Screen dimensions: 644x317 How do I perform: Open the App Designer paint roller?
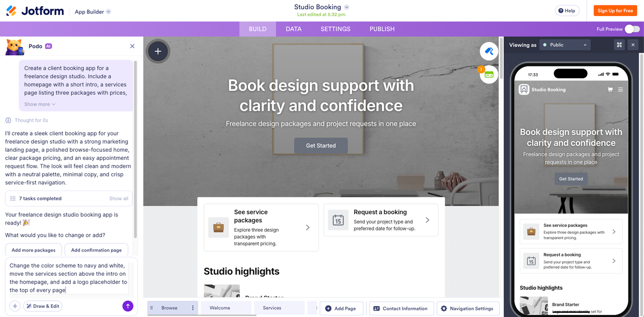489,51
